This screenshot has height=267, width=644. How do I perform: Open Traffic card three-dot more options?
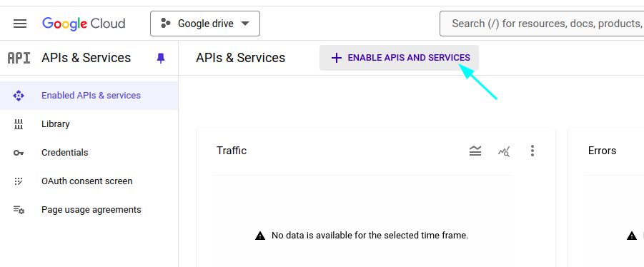532,151
